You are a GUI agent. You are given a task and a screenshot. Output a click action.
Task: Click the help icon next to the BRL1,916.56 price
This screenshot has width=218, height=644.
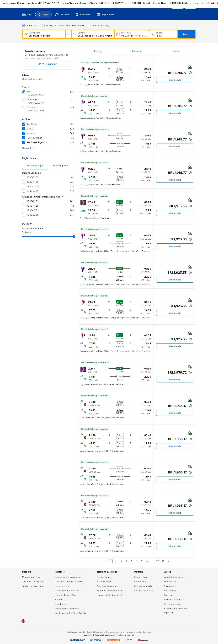[190, 206]
